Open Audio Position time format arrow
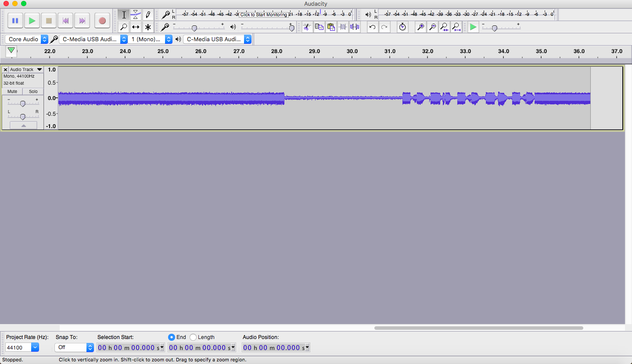Image resolution: width=632 pixels, height=364 pixels. [307, 347]
